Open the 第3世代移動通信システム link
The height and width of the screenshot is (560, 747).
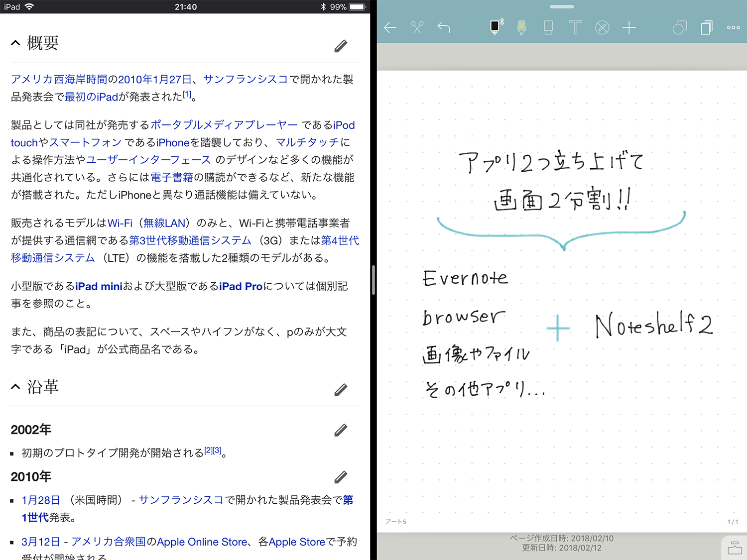coord(190,240)
